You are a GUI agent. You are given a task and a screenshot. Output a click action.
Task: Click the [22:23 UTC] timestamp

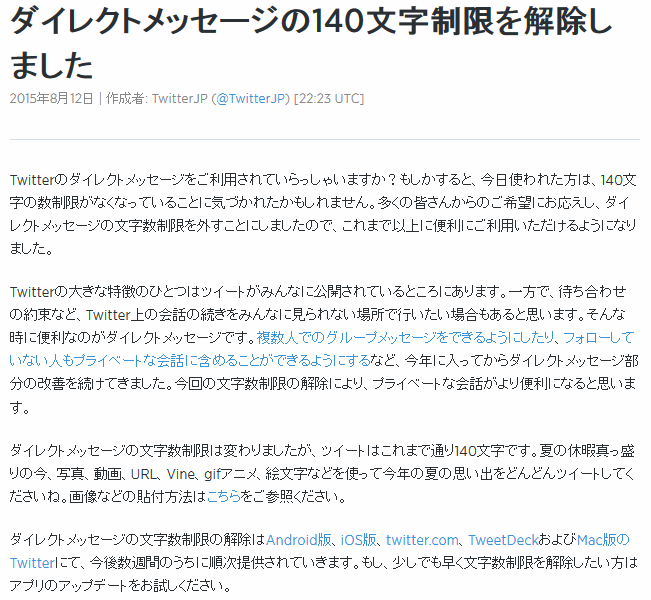point(328,99)
